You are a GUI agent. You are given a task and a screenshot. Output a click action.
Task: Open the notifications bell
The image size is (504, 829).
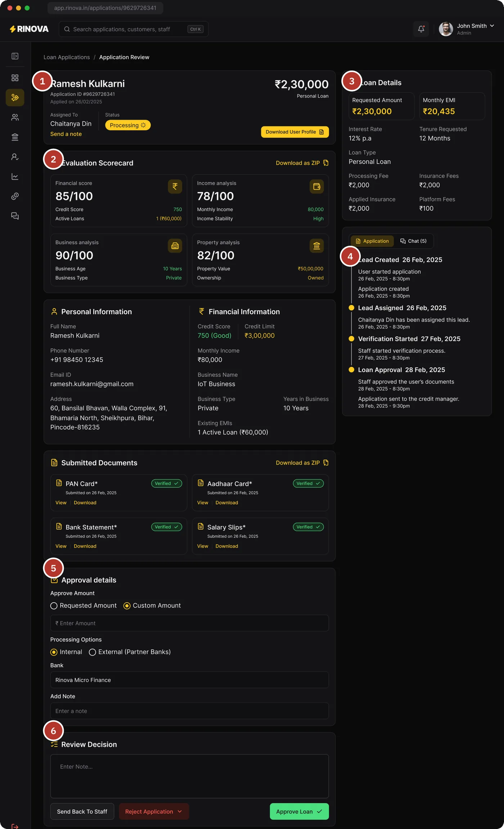421,29
